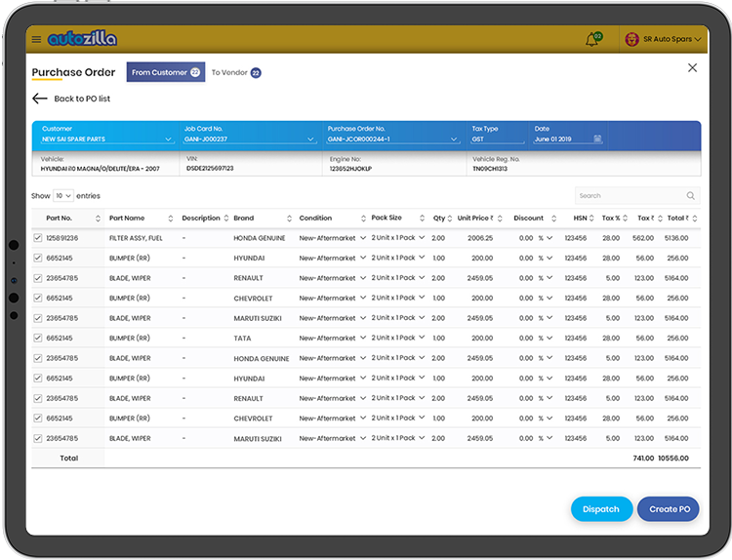The width and height of the screenshot is (732, 560).
Task: Sort by Total ₹ column
Action: [x=695, y=219]
